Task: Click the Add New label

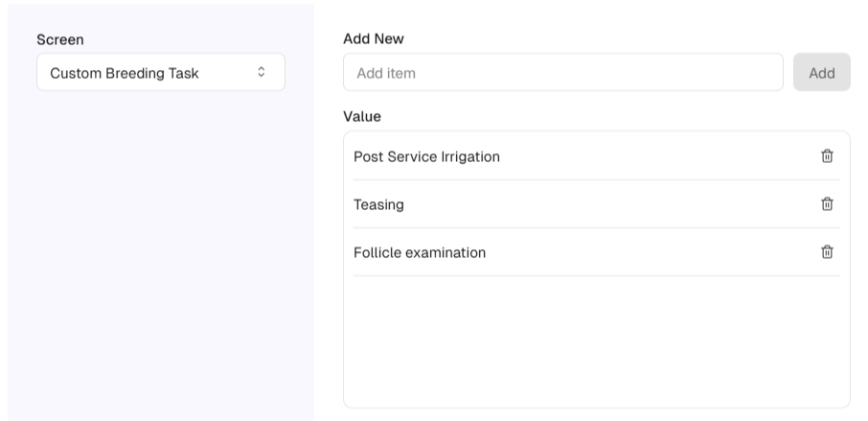Action: click(x=374, y=39)
